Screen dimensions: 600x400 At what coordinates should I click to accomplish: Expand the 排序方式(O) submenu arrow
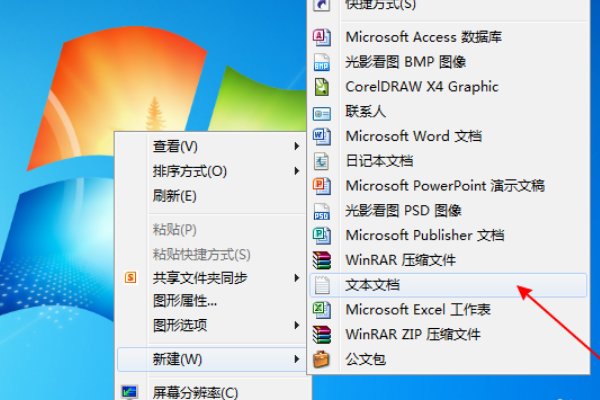tap(296, 171)
